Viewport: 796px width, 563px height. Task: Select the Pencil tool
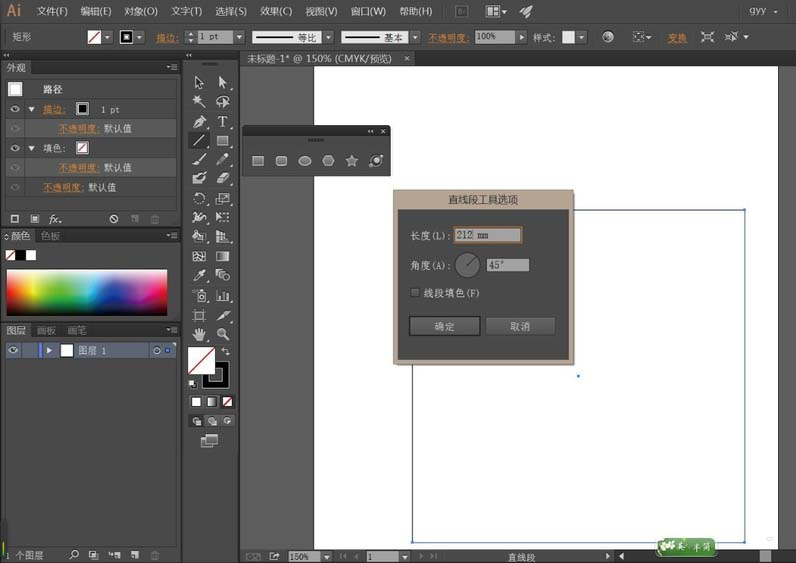coord(222,159)
